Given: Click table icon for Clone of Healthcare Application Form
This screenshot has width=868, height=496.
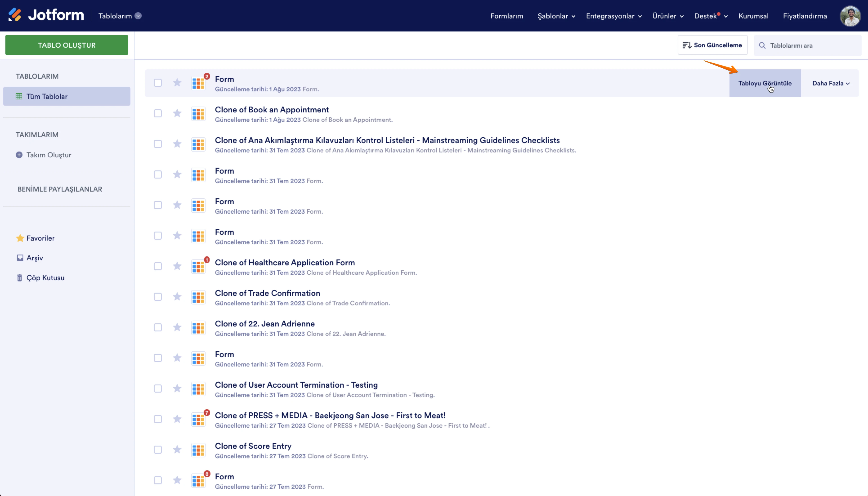Looking at the screenshot, I should coord(198,266).
